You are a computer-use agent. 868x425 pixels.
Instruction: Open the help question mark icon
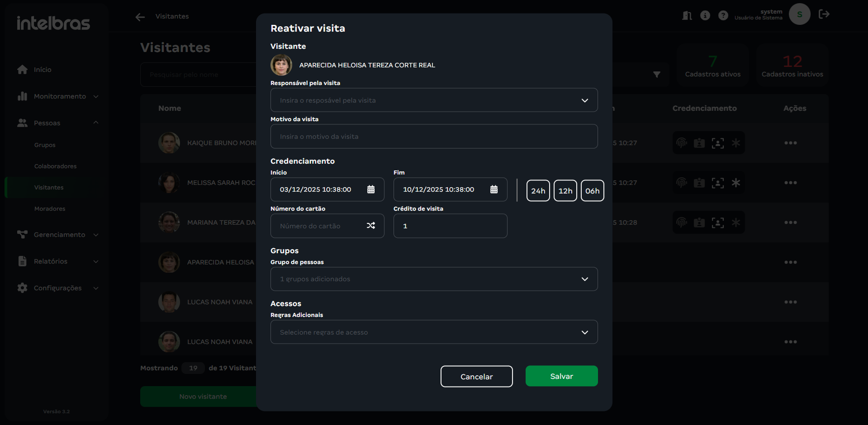pyautogui.click(x=723, y=16)
